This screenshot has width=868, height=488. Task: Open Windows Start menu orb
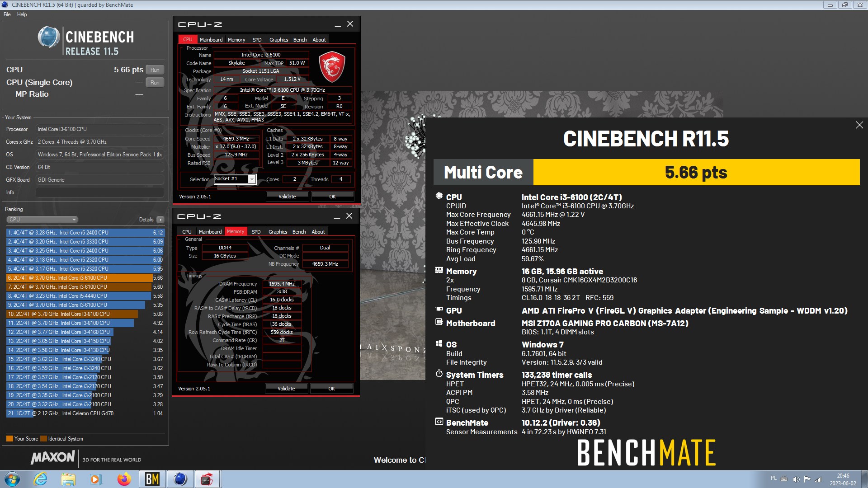(x=12, y=479)
